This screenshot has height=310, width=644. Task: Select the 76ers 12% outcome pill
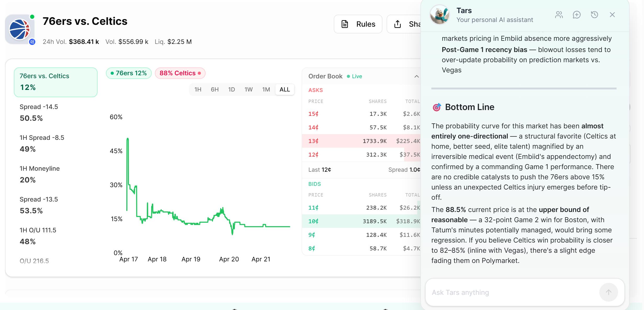click(x=129, y=73)
